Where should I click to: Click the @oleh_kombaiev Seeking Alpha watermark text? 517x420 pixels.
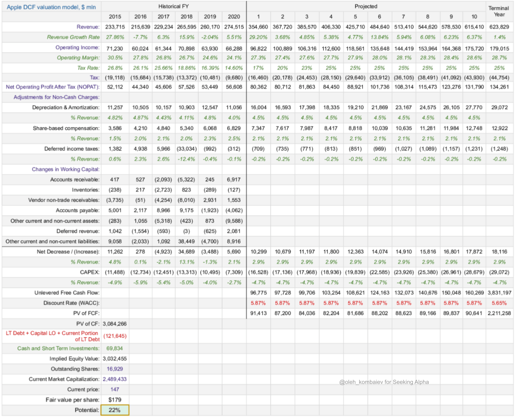383,382
